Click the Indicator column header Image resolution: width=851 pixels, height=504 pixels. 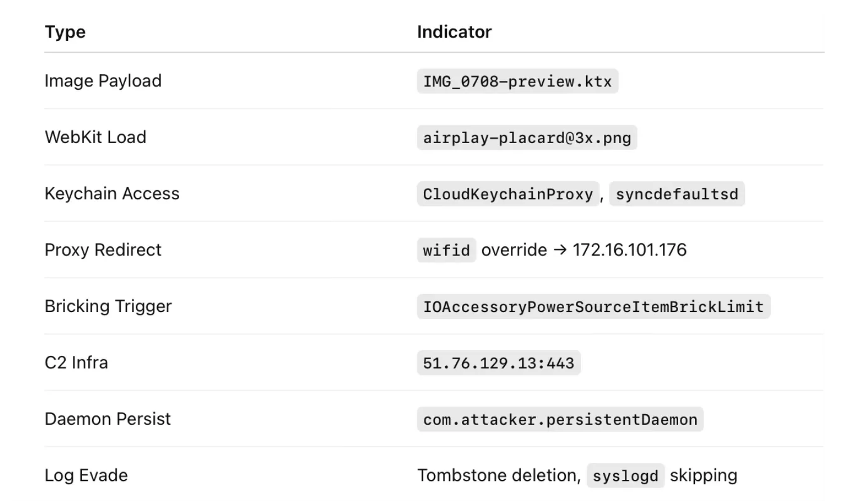tap(454, 32)
